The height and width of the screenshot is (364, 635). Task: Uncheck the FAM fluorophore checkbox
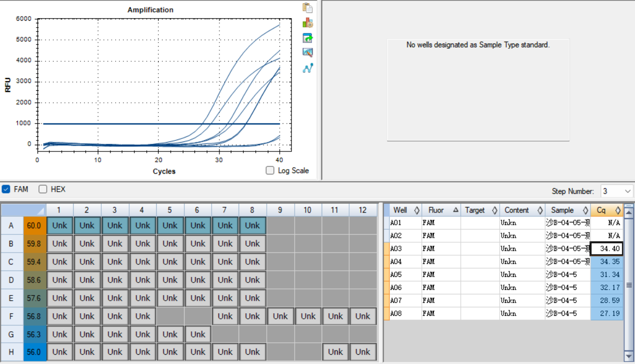point(6,189)
